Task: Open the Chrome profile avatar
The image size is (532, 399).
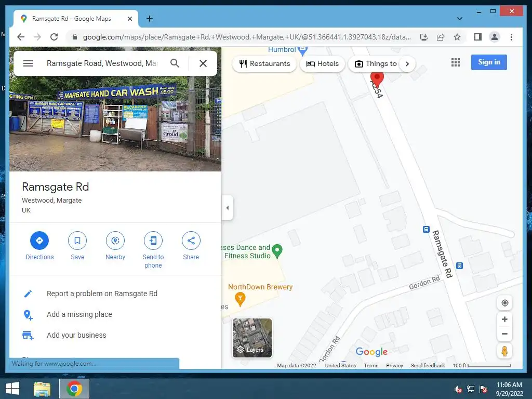Action: [x=495, y=37]
